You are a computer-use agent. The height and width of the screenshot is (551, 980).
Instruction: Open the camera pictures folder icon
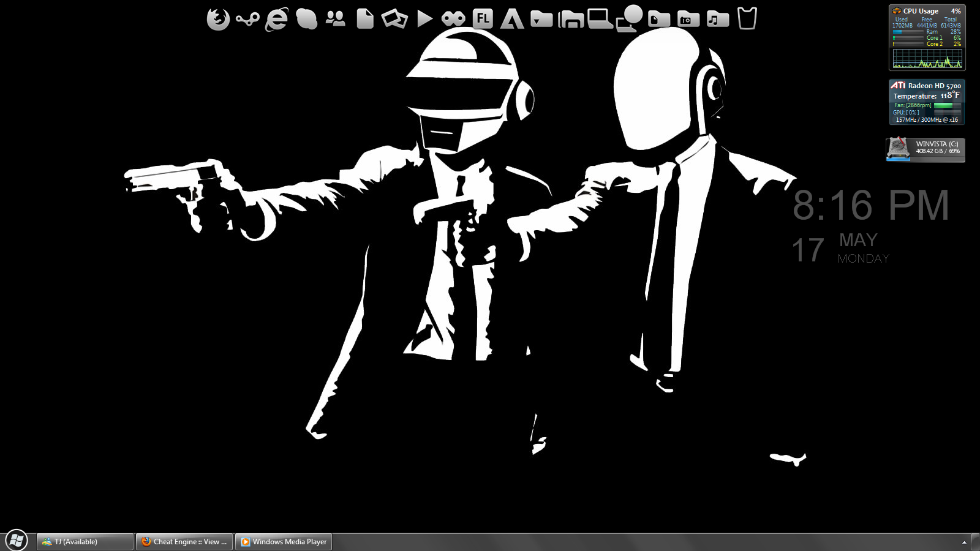tap(688, 20)
